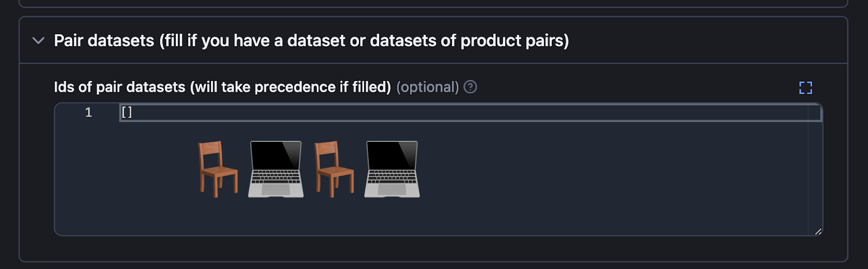868x269 pixels.
Task: Collapse the Pair datasets section chevron
Action: click(x=38, y=41)
